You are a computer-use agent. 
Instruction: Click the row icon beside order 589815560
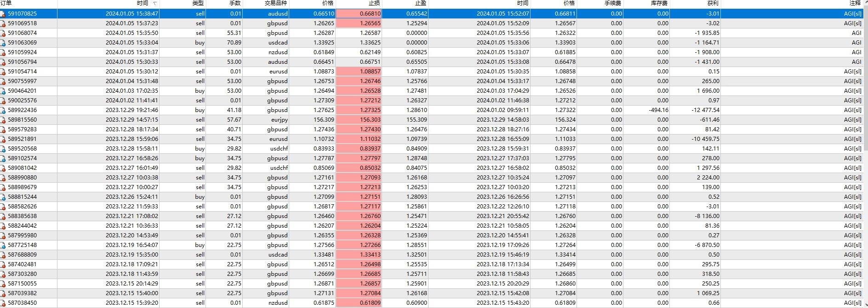[x=3, y=120]
